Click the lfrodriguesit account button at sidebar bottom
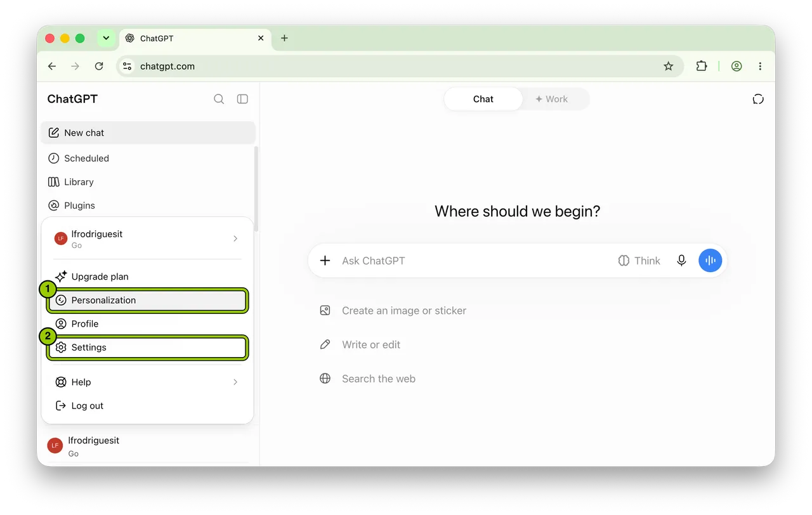This screenshot has width=812, height=515. [148, 446]
